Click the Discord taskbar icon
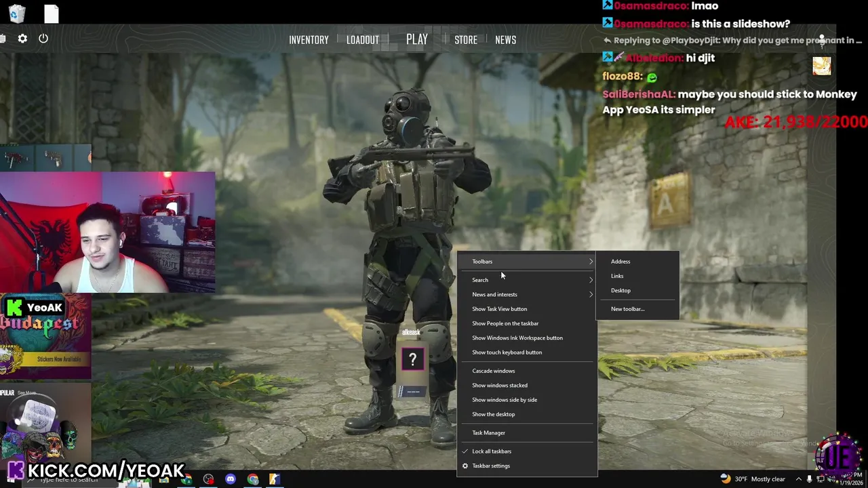 pos(231,479)
